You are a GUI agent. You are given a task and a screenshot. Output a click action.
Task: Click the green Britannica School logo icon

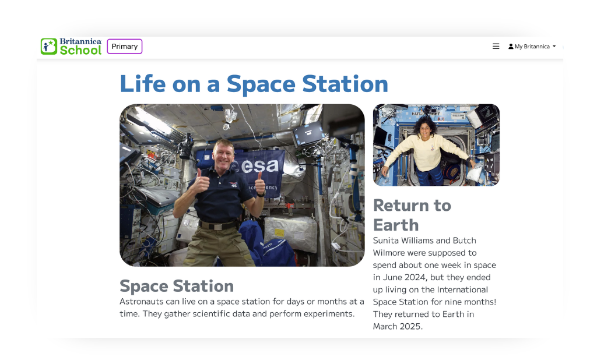click(49, 47)
